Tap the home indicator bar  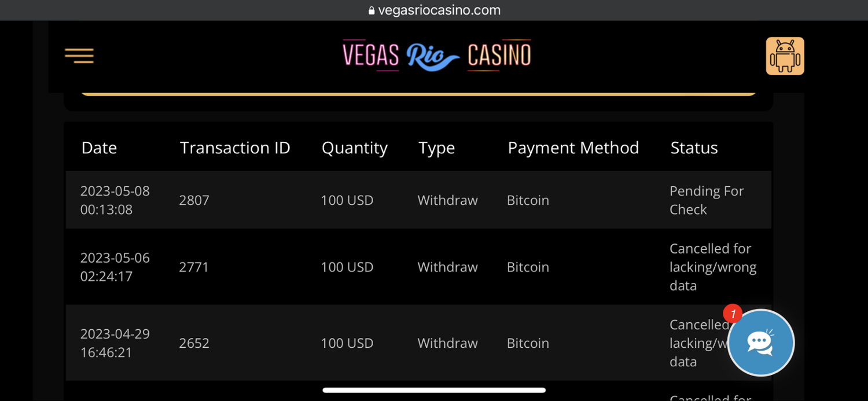pos(434,390)
